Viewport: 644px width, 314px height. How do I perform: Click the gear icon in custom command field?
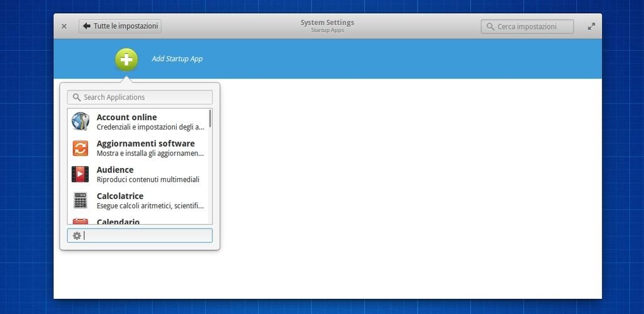tap(77, 235)
